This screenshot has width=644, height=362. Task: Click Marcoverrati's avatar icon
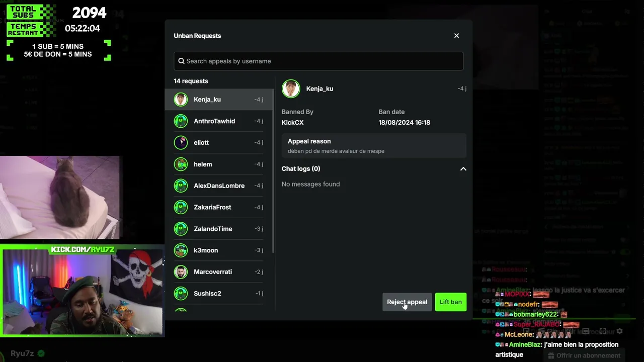(x=181, y=272)
